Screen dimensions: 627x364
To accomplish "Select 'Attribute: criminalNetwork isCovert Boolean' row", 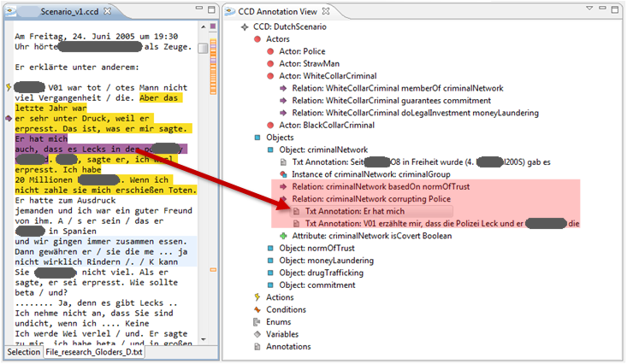I will 372,236.
